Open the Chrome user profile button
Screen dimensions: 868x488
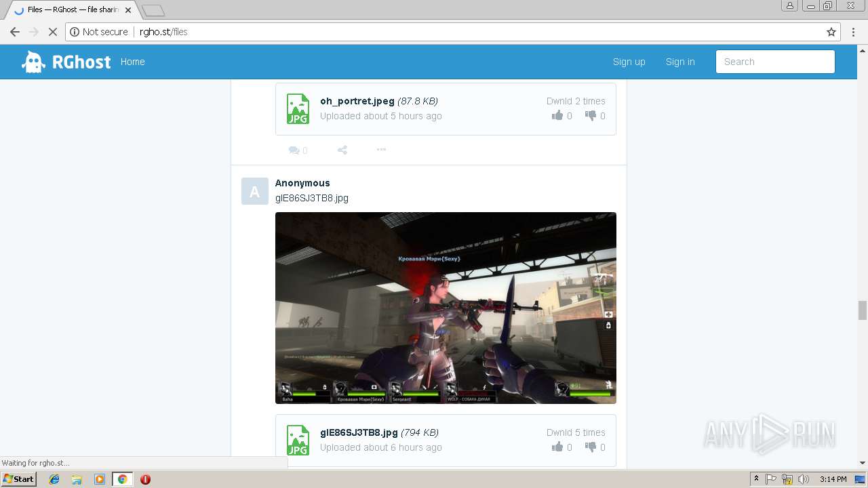pos(790,5)
